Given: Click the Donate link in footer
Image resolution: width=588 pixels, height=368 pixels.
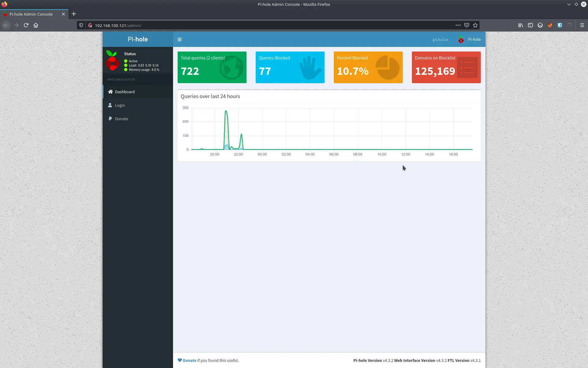Looking at the screenshot, I should click(189, 360).
